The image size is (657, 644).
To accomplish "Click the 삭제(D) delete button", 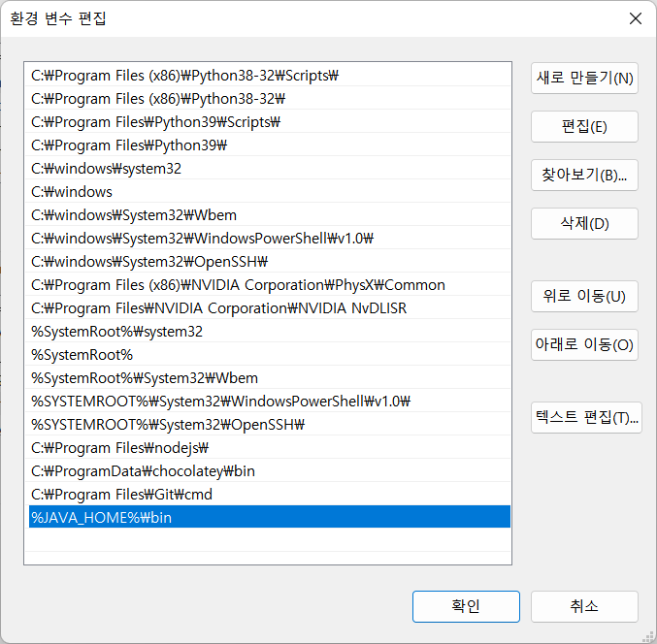I will [584, 224].
